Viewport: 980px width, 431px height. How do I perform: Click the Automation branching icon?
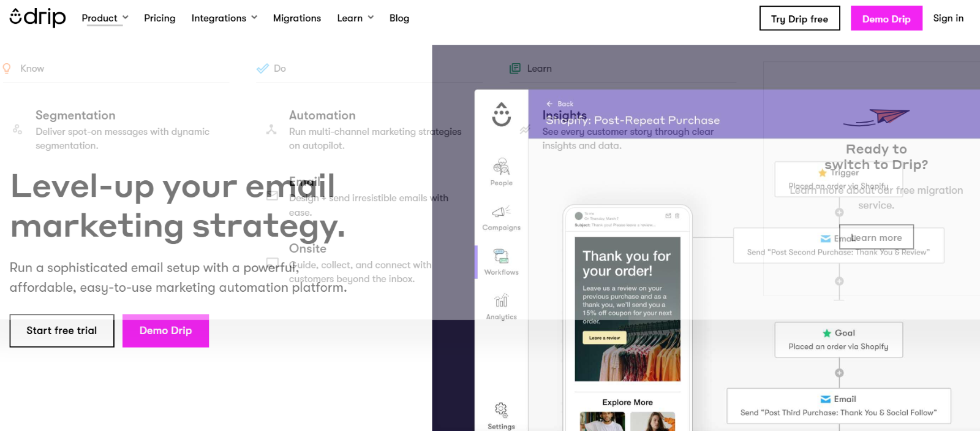tap(271, 129)
